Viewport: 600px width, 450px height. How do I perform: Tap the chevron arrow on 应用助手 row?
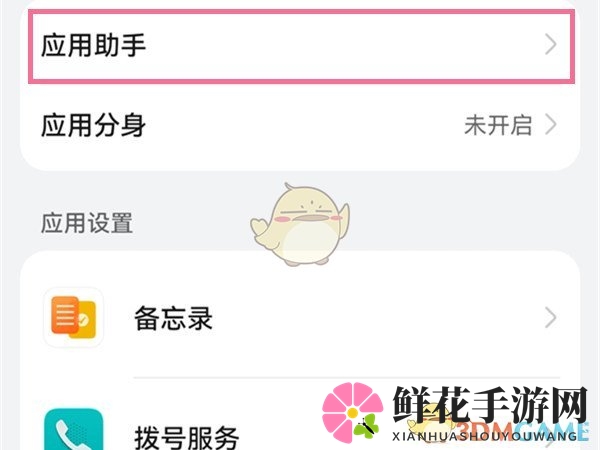pos(551,44)
